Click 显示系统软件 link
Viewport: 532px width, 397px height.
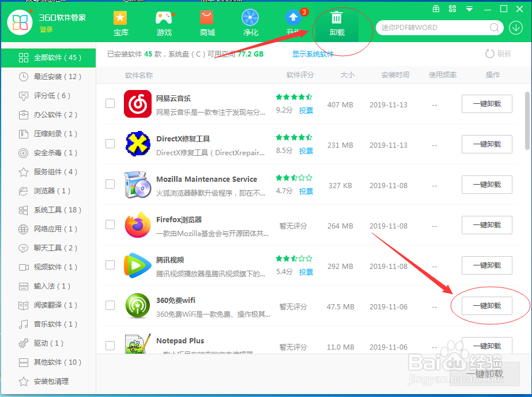pyautogui.click(x=313, y=54)
